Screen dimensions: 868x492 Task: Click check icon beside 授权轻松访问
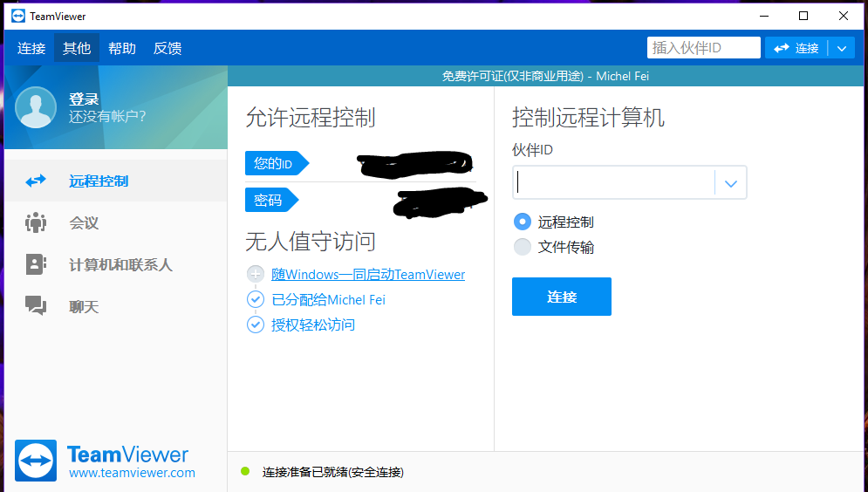256,325
